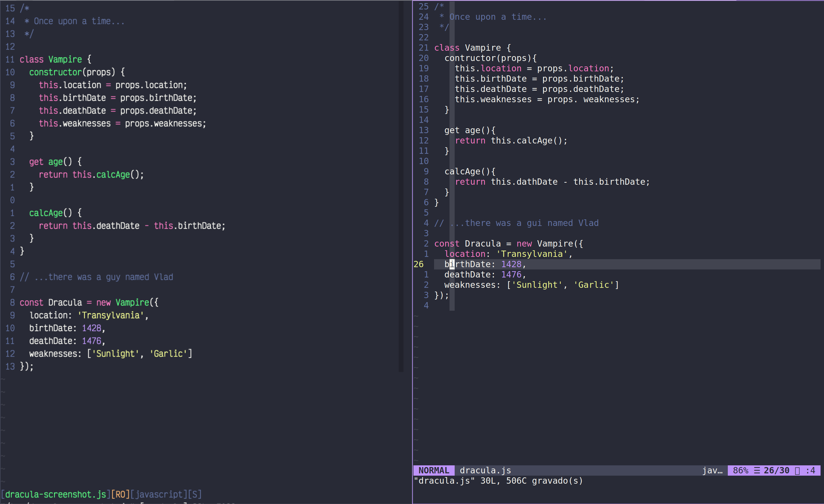The image size is (824, 504).
Task: Click the :4 column indicator in the statusline
Action: click(x=811, y=470)
